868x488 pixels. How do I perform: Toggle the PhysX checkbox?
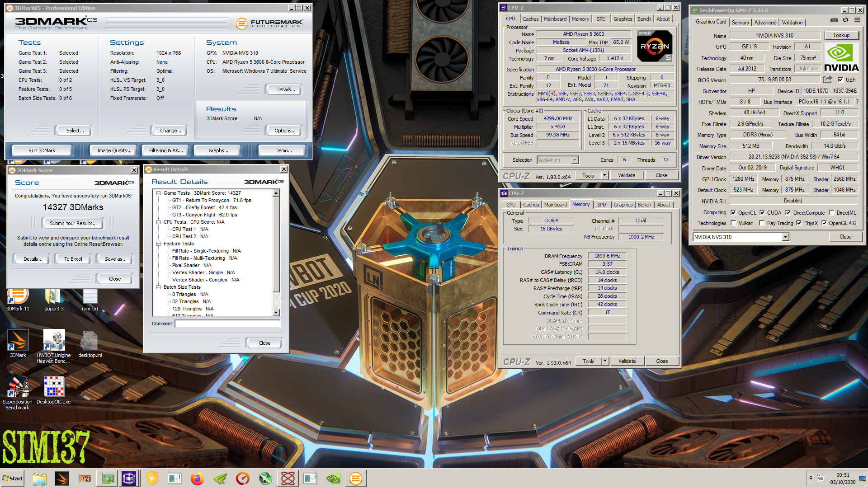[799, 223]
